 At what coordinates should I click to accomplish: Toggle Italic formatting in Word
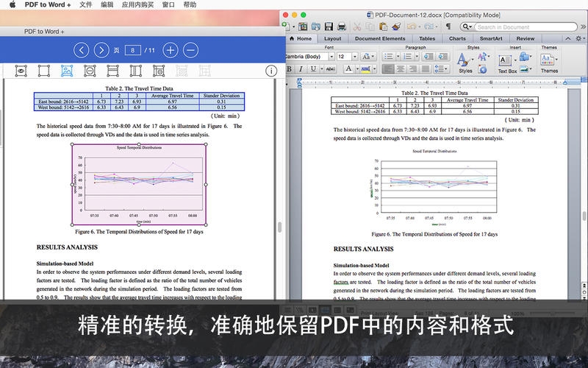click(x=301, y=68)
